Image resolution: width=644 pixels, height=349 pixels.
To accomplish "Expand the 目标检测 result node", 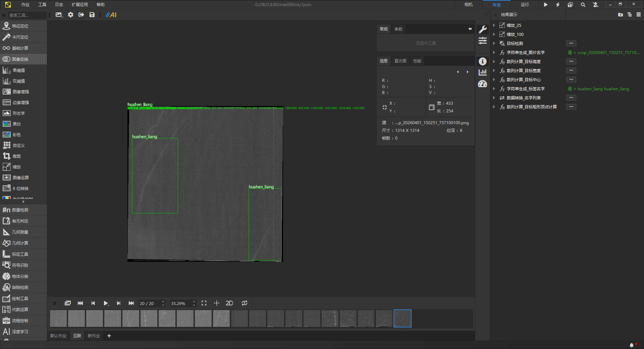I will (494, 43).
